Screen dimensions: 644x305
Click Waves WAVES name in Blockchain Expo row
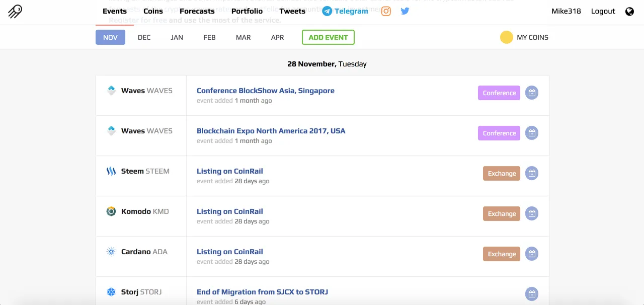click(146, 131)
